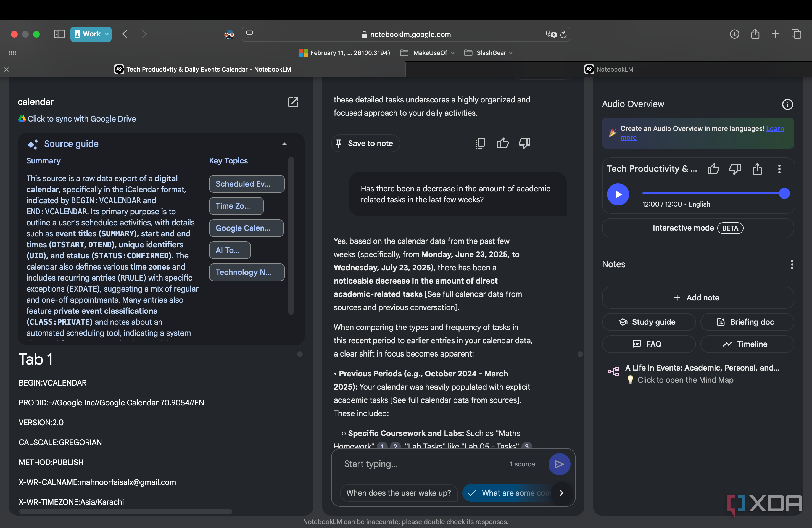
Task: Open the Work profile dropdown
Action: (x=91, y=34)
